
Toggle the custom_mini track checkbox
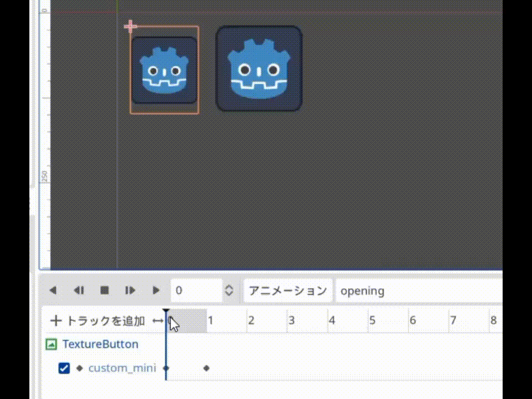[x=64, y=368]
